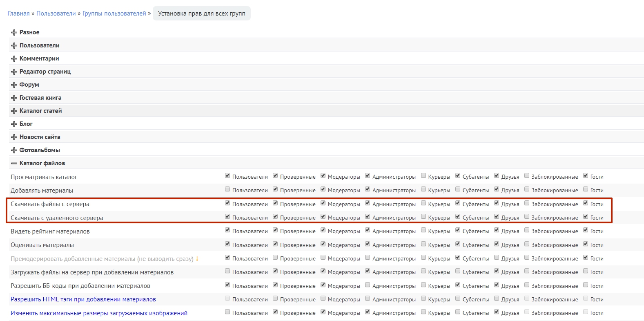The width and height of the screenshot is (644, 321).
Task: Go to Главная breadcrumb link
Action: 19,13
